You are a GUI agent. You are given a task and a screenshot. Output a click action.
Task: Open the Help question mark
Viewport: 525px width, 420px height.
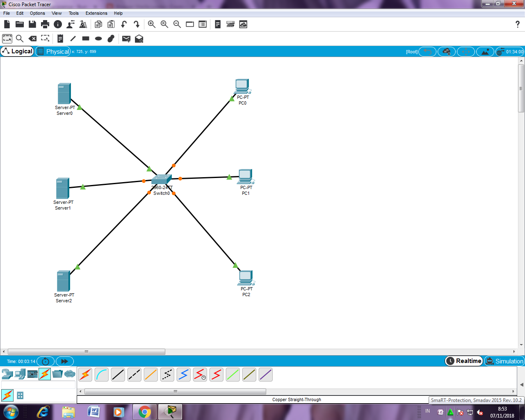coord(517,24)
